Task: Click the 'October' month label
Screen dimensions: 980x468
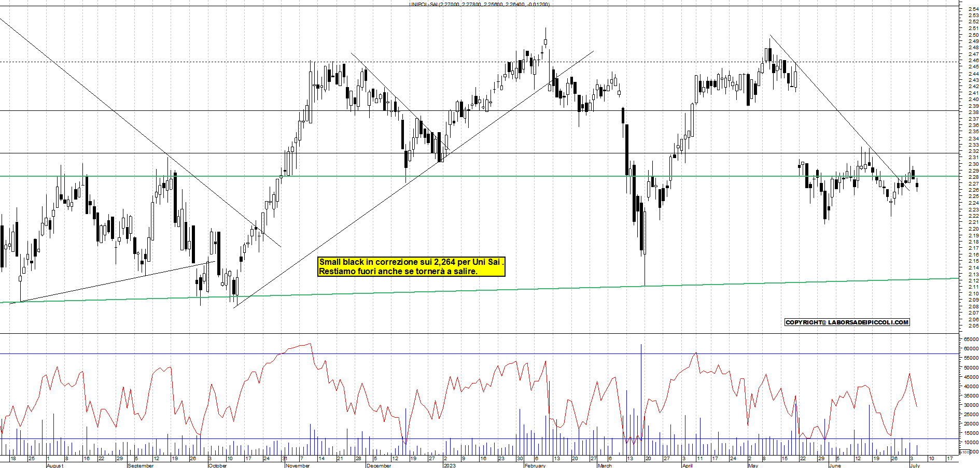Action: [x=217, y=465]
